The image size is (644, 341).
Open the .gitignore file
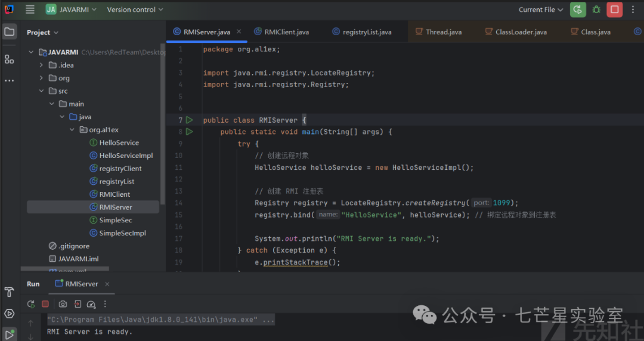[69, 246]
